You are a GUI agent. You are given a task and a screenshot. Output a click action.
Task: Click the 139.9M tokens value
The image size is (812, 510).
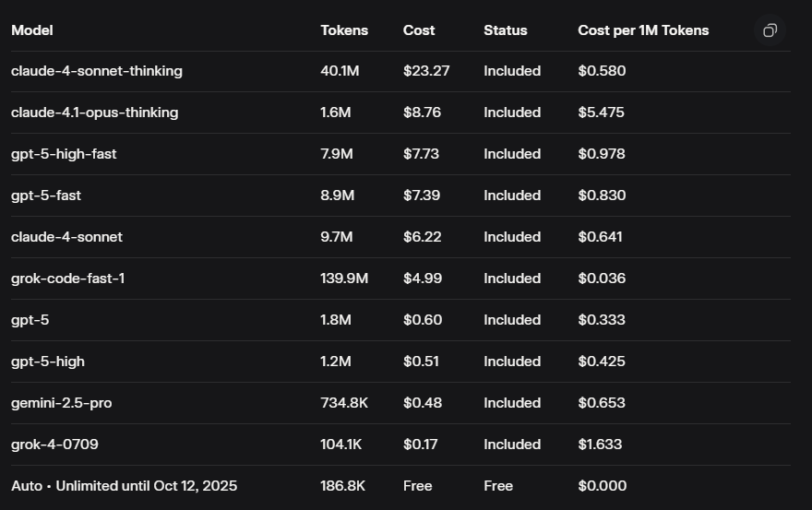[344, 279]
